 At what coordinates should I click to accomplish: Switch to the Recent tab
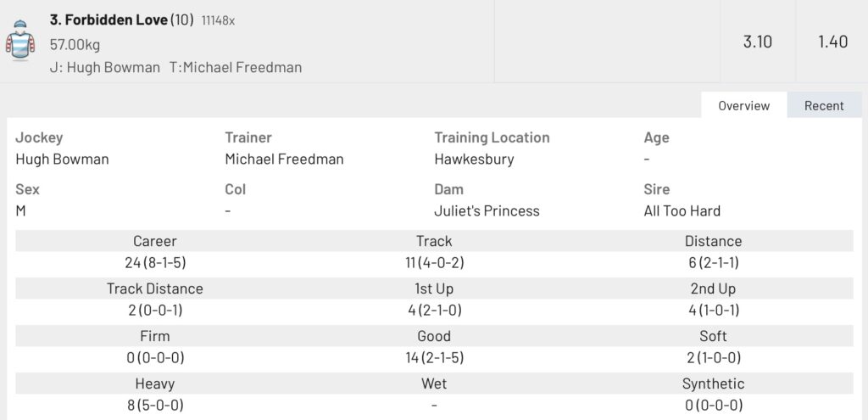824,105
